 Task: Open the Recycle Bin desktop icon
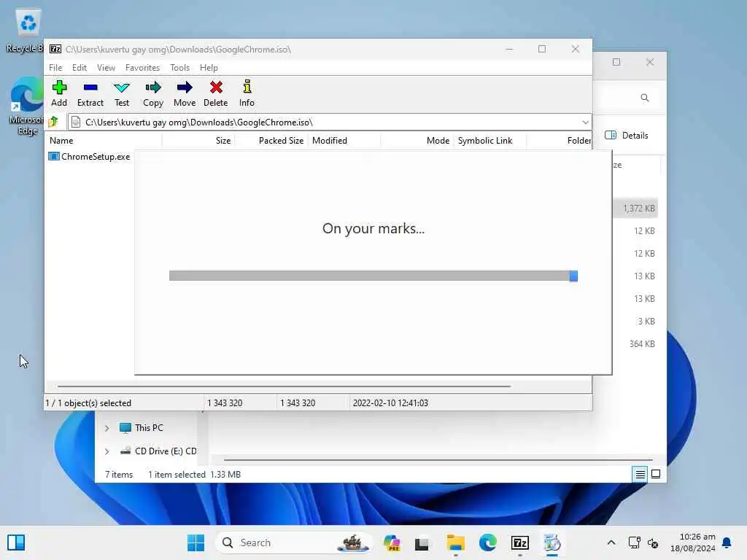click(x=27, y=31)
